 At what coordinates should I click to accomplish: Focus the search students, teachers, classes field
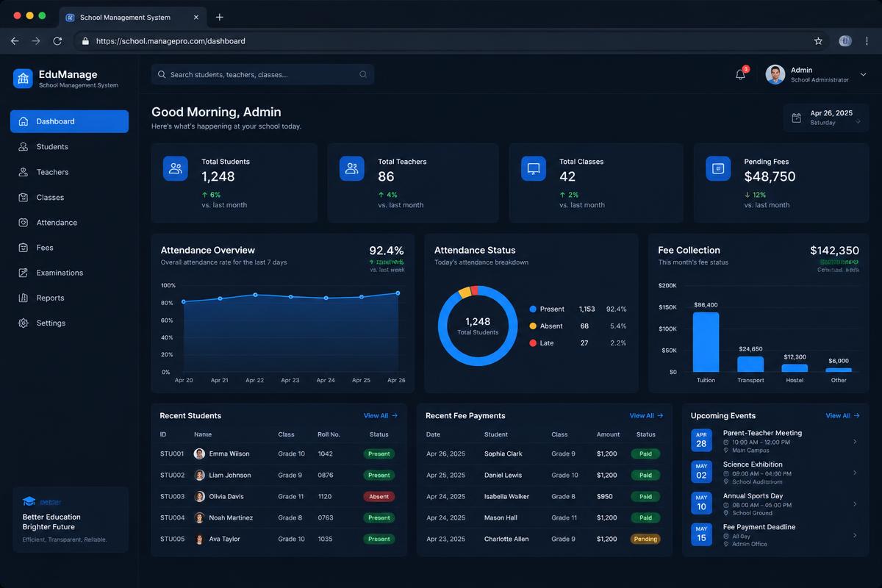[262, 74]
